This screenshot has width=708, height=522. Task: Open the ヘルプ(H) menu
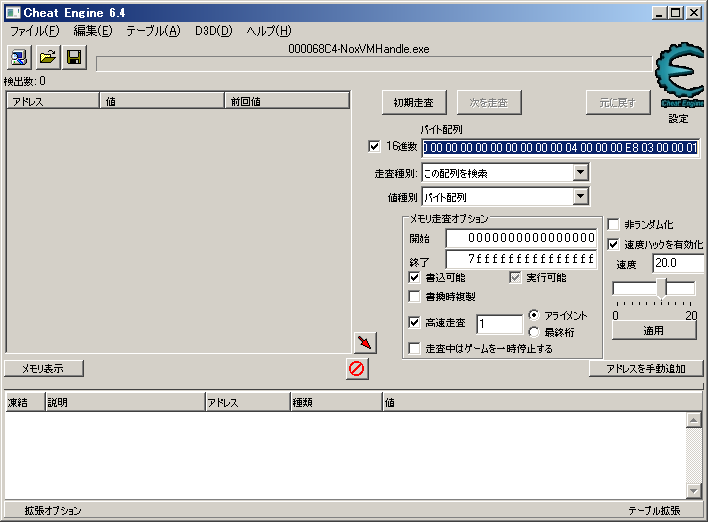[x=269, y=31]
